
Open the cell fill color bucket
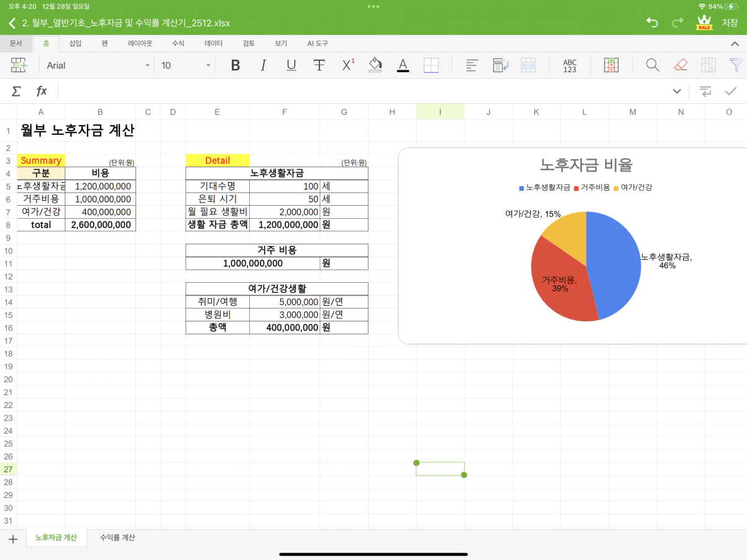375,65
